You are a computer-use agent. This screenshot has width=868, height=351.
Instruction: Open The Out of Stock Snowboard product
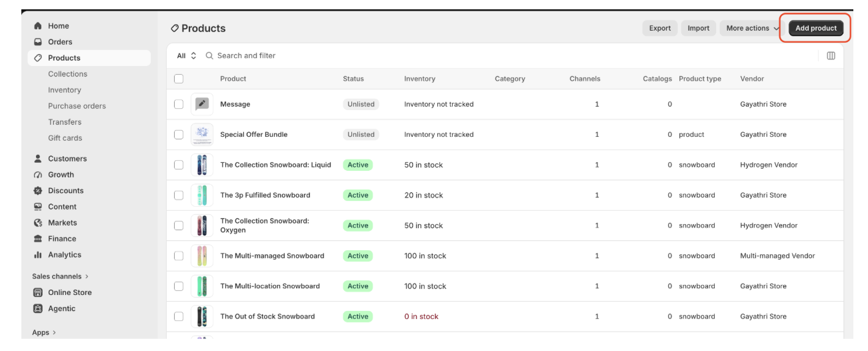267,316
